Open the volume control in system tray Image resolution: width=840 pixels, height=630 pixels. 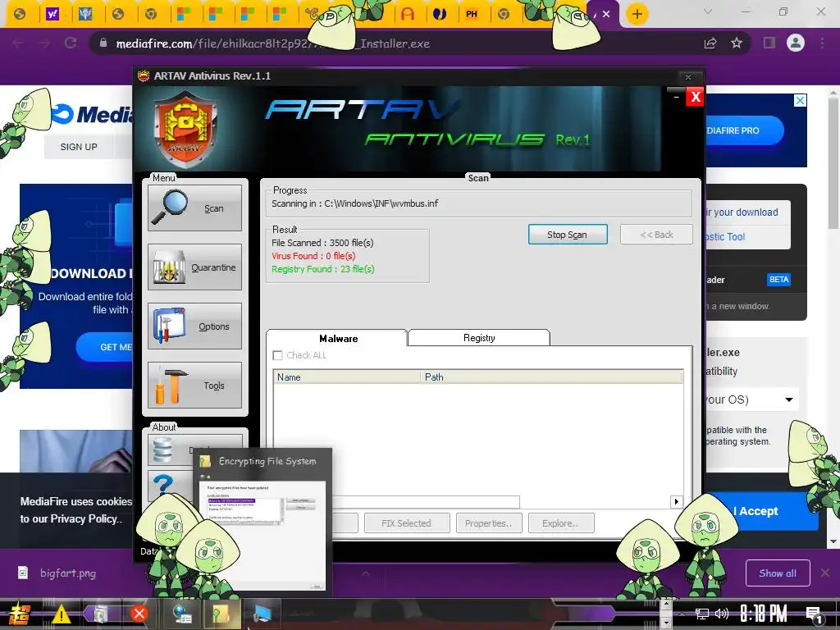722,614
